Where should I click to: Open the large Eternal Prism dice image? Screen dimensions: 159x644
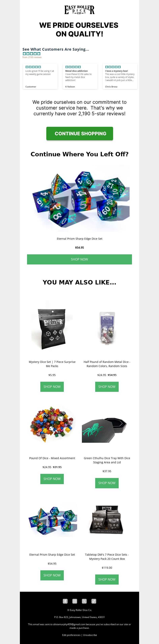point(79,198)
